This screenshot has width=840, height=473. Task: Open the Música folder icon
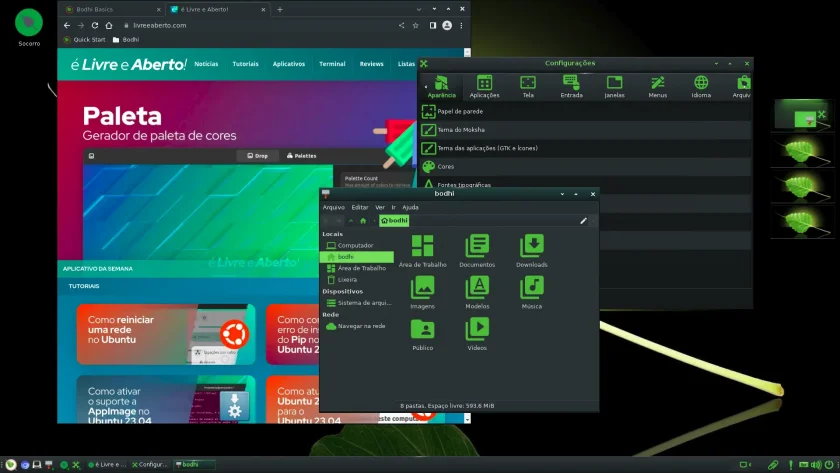(x=531, y=292)
